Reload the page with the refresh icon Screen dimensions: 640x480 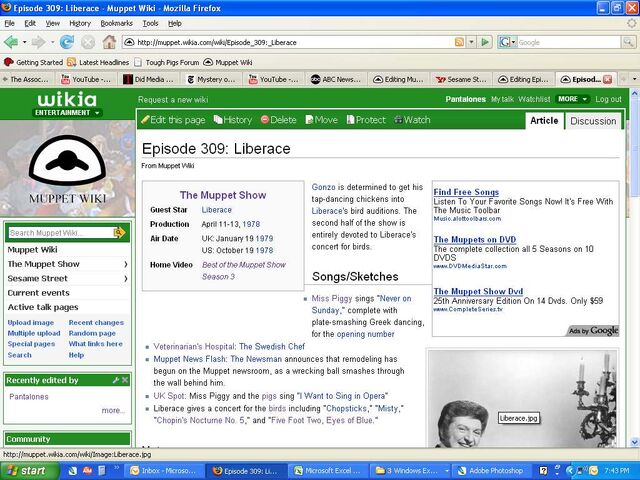(67, 42)
